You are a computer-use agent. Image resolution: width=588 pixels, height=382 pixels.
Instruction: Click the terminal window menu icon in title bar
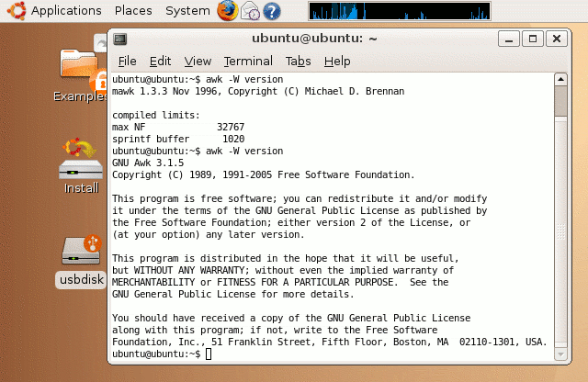coord(120,39)
